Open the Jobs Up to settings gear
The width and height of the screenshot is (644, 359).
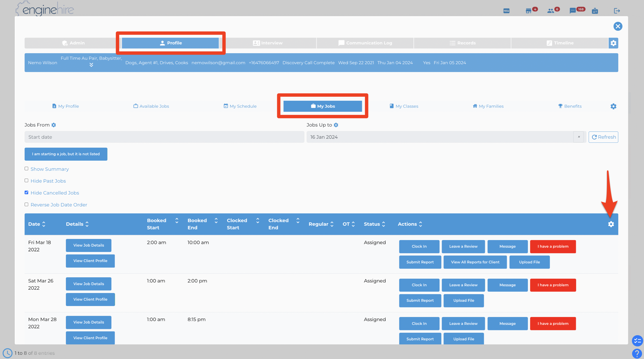pyautogui.click(x=336, y=125)
